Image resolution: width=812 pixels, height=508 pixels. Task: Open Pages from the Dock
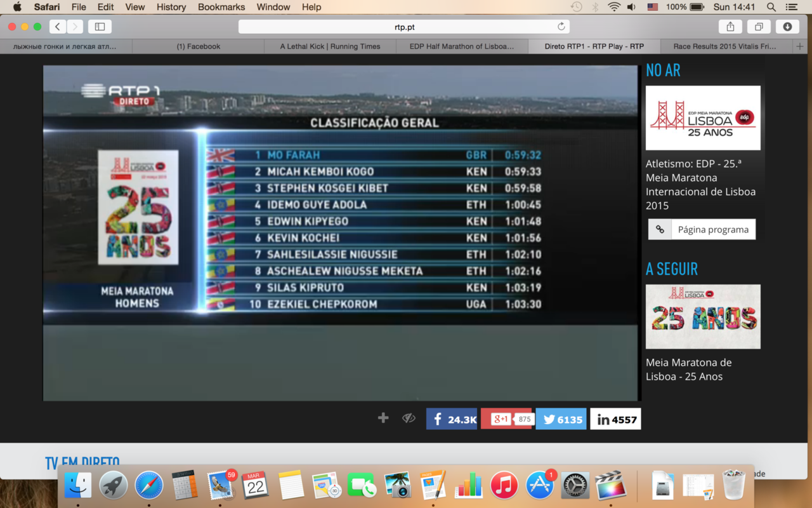click(433, 486)
